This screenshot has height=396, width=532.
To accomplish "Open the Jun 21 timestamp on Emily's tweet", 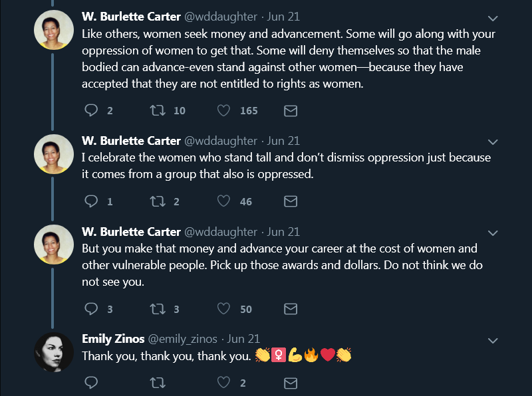I will [x=243, y=339].
